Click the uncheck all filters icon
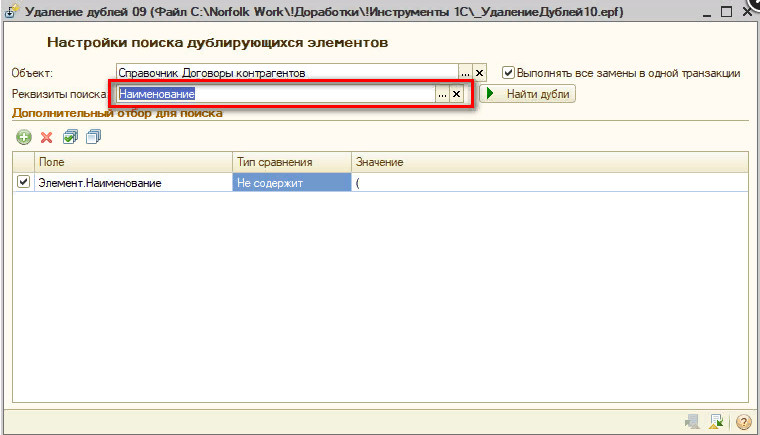Image resolution: width=760 pixels, height=435 pixels. [93, 137]
